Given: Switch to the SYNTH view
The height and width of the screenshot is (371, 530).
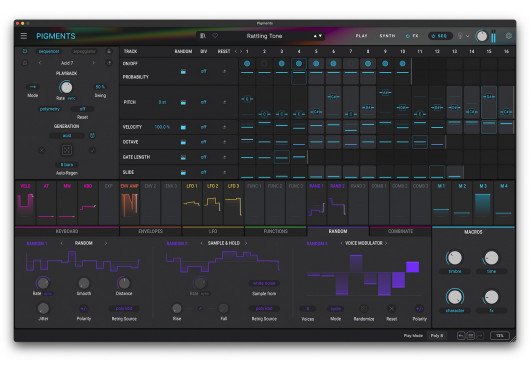Looking at the screenshot, I should pyautogui.click(x=387, y=36).
